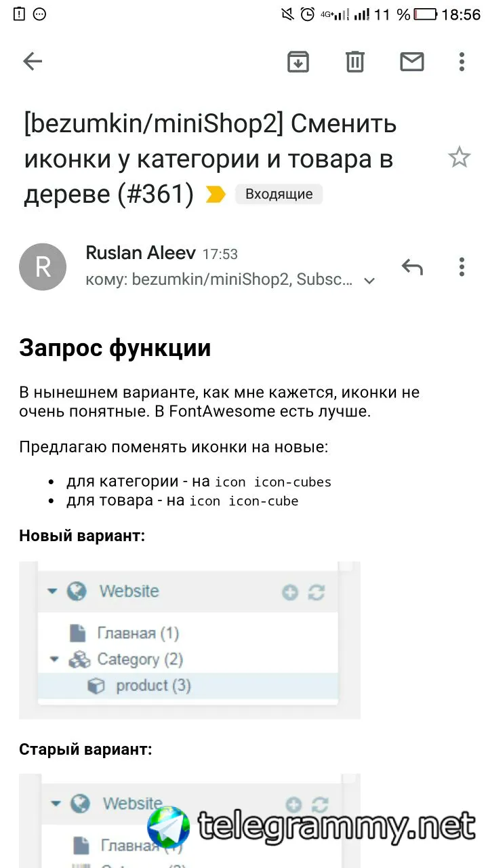Tap the Входящие label chip

(x=279, y=194)
